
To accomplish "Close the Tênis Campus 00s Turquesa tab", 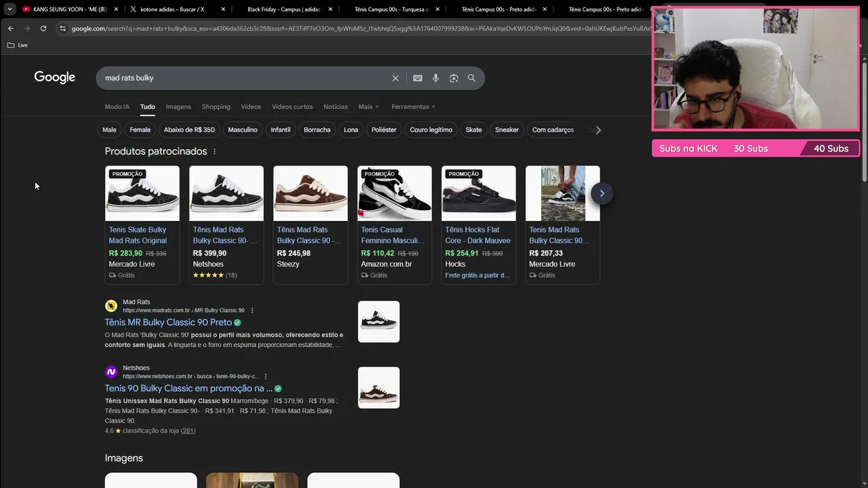I will pyautogui.click(x=437, y=9).
